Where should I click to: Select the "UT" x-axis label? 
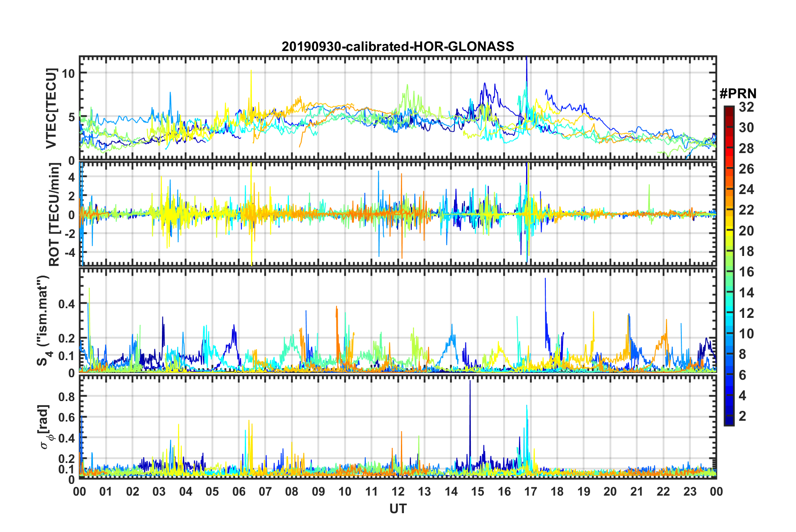398,509
